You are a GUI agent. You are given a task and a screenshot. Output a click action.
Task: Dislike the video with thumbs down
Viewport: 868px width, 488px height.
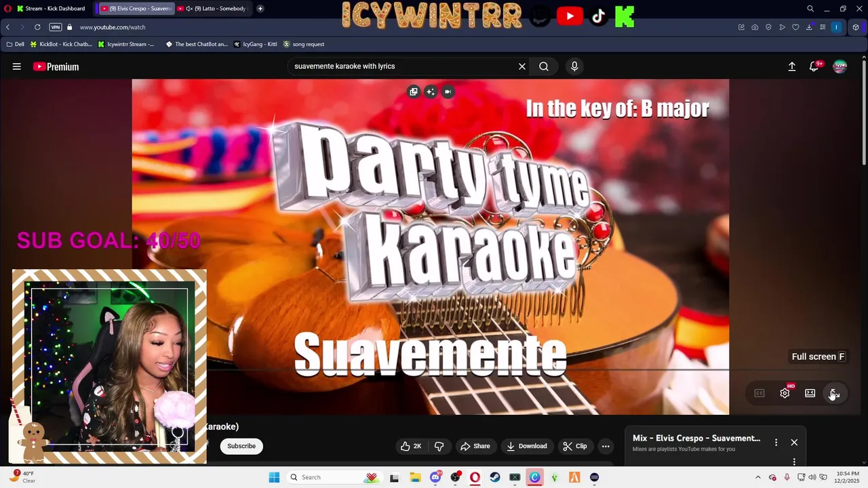click(x=439, y=446)
